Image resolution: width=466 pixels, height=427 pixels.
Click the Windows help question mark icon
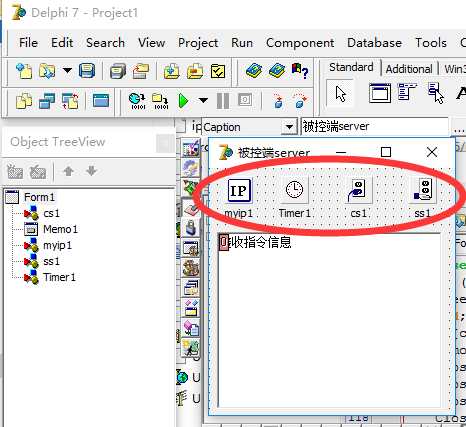pos(300,71)
